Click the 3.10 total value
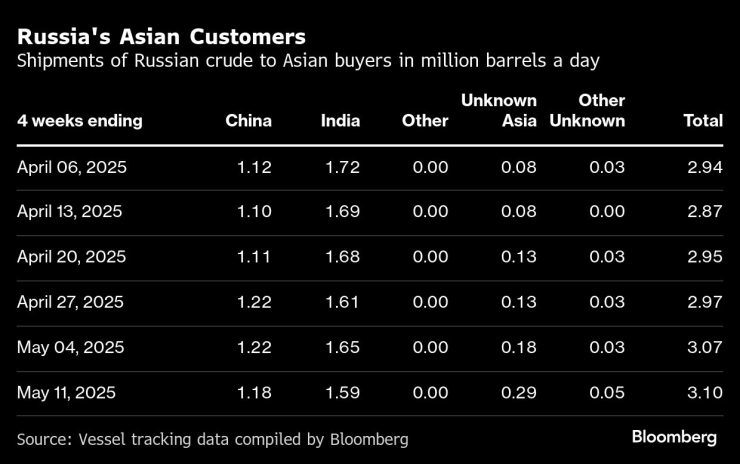Image resolution: width=740 pixels, height=464 pixels. [x=704, y=392]
